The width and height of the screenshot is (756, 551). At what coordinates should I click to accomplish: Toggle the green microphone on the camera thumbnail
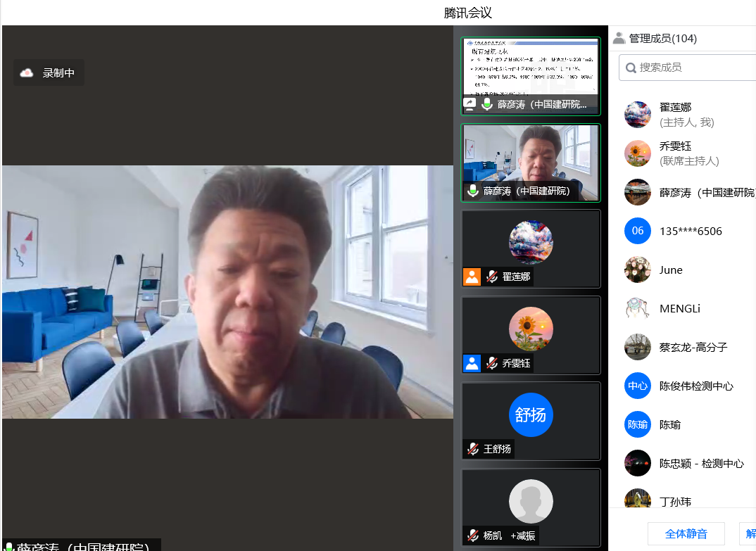pyautogui.click(x=473, y=191)
